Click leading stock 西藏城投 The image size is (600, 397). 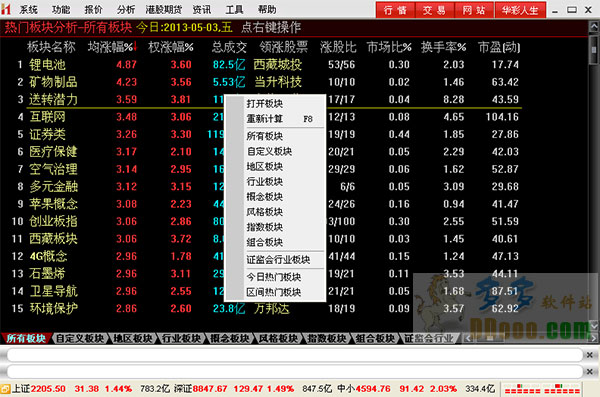coord(278,65)
